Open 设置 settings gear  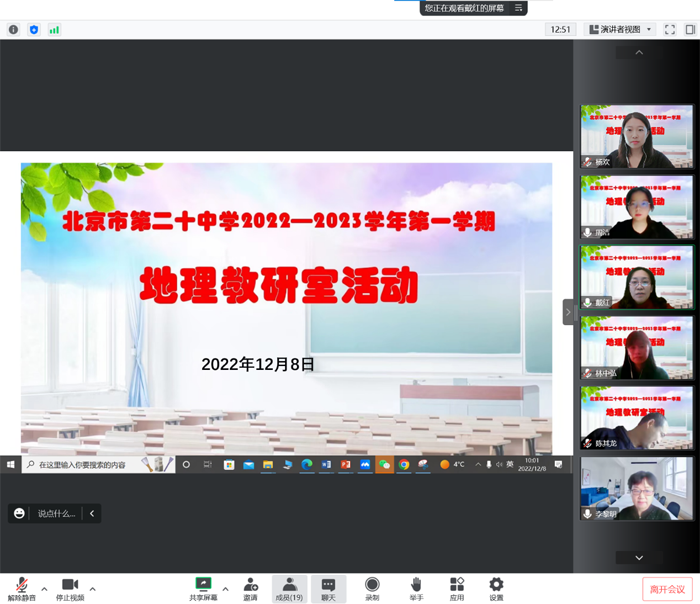click(496, 589)
